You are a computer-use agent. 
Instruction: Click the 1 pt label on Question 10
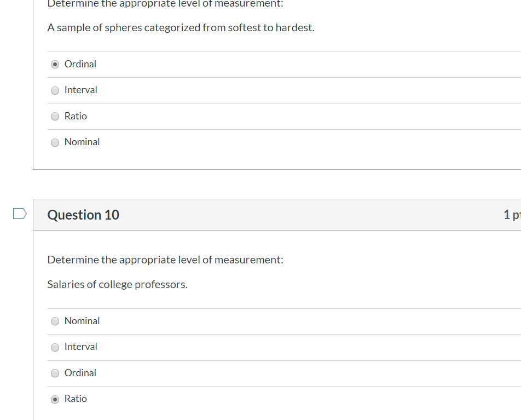click(512, 215)
